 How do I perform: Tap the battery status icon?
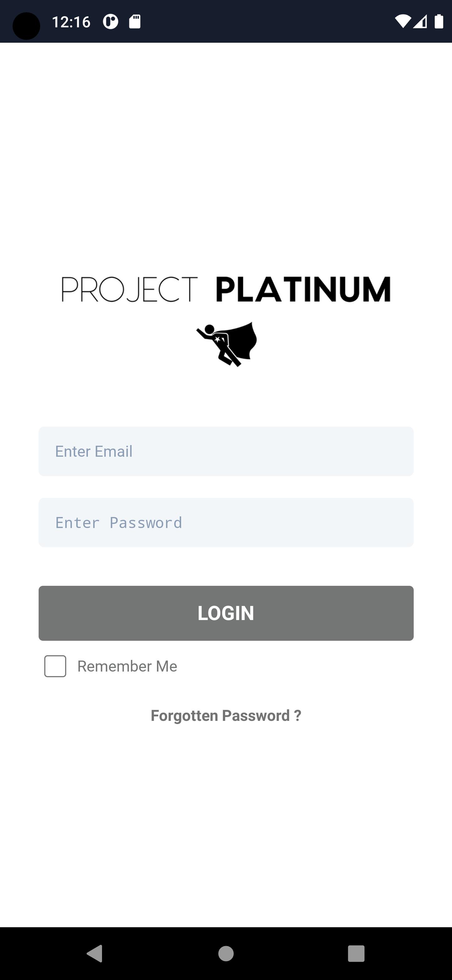coord(439,21)
